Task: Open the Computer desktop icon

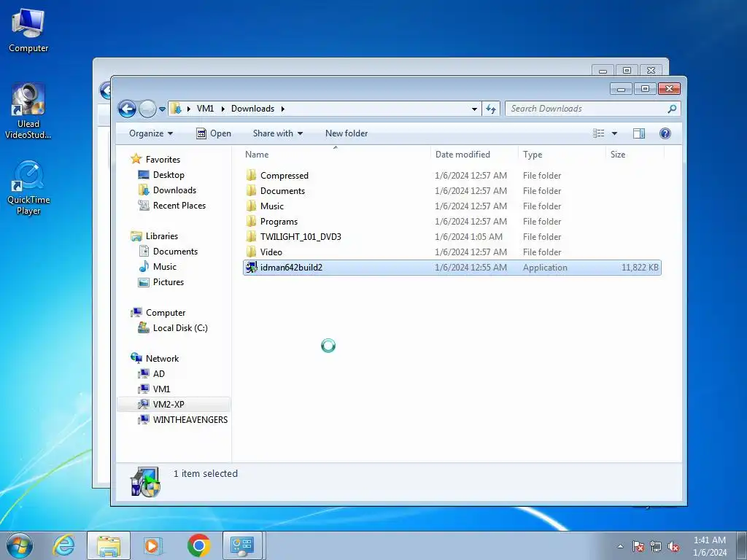Action: coord(28,31)
